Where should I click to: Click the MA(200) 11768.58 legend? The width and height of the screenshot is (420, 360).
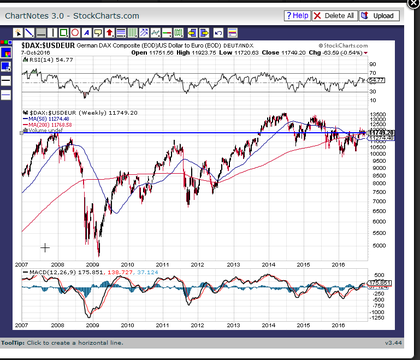(47, 125)
